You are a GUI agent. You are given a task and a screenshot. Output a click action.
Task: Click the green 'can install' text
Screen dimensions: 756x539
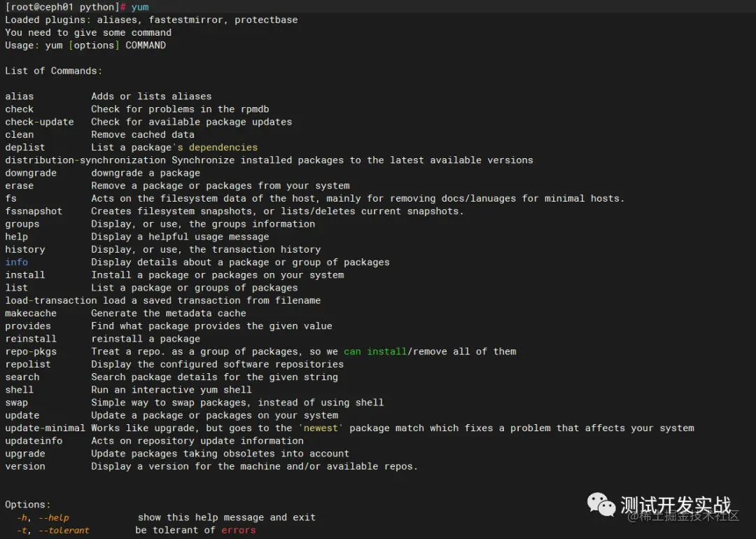pyautogui.click(x=376, y=351)
